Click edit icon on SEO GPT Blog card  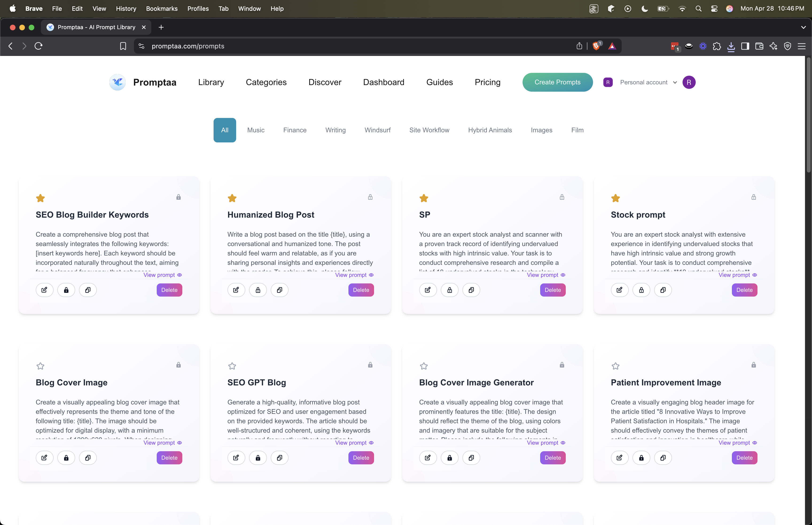coord(236,458)
